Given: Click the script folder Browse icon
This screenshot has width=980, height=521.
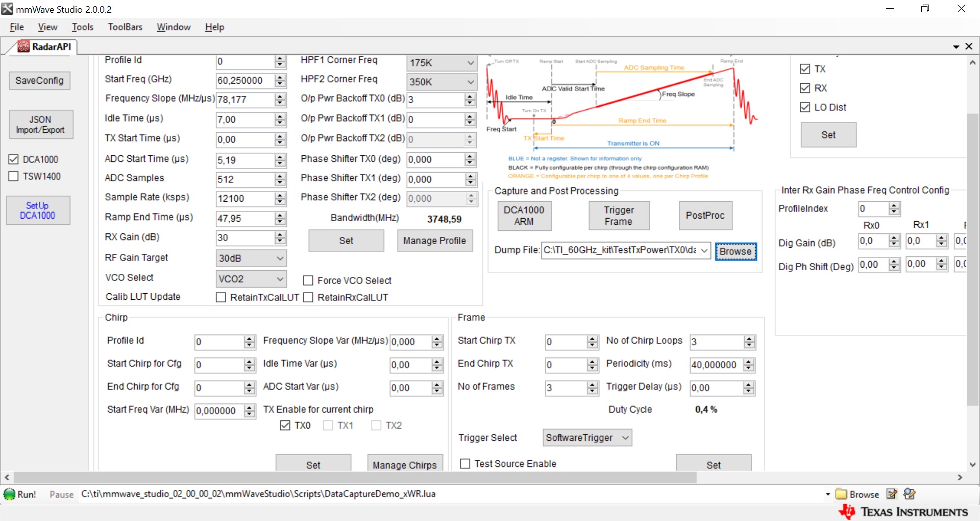Looking at the screenshot, I should [841, 494].
